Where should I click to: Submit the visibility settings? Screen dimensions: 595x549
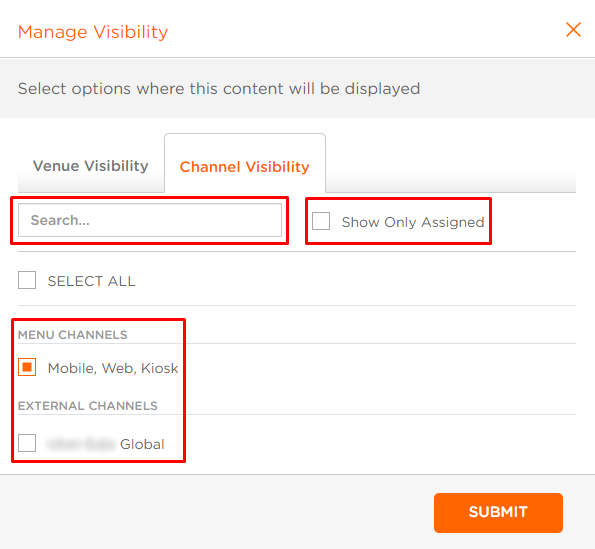point(498,513)
